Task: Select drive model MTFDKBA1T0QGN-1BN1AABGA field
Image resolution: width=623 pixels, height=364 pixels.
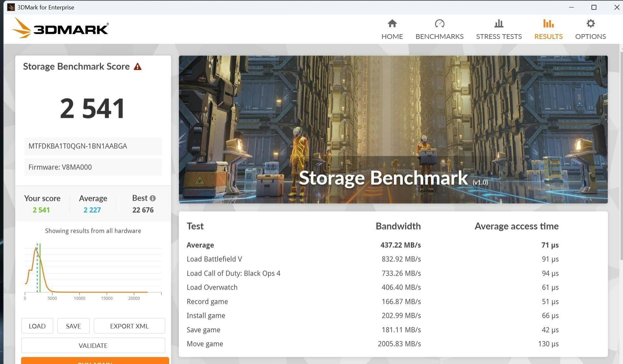Action: 93,146
